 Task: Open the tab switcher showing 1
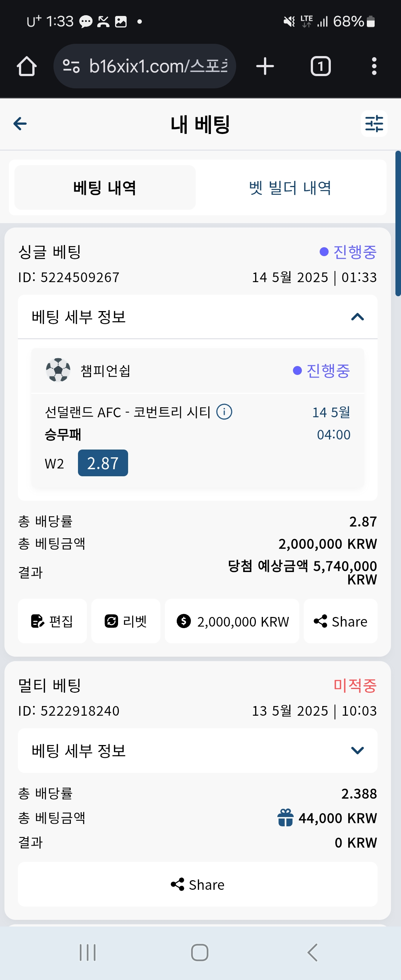[x=320, y=66]
